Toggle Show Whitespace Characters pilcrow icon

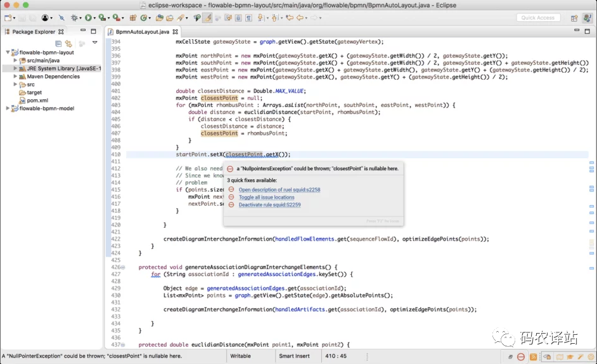tap(248, 18)
